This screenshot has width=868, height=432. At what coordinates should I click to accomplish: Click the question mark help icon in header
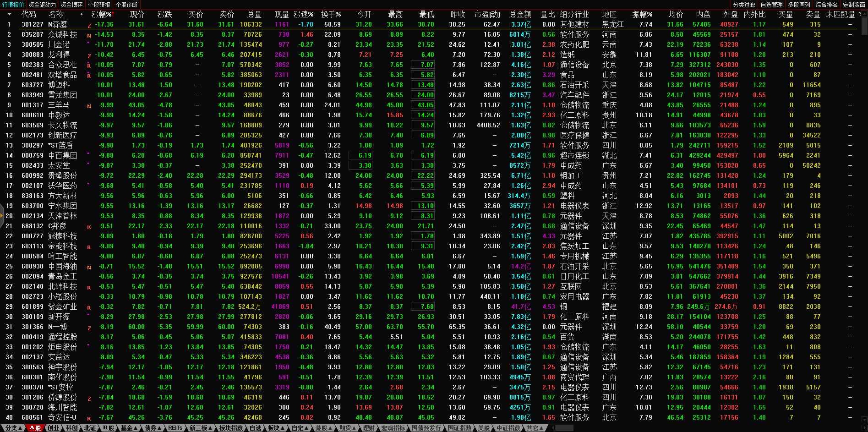(860, 14)
